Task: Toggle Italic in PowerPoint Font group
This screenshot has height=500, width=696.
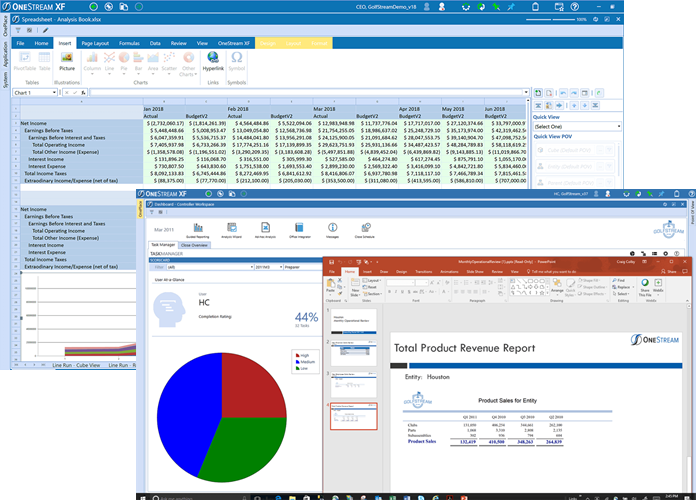Action: pos(396,292)
